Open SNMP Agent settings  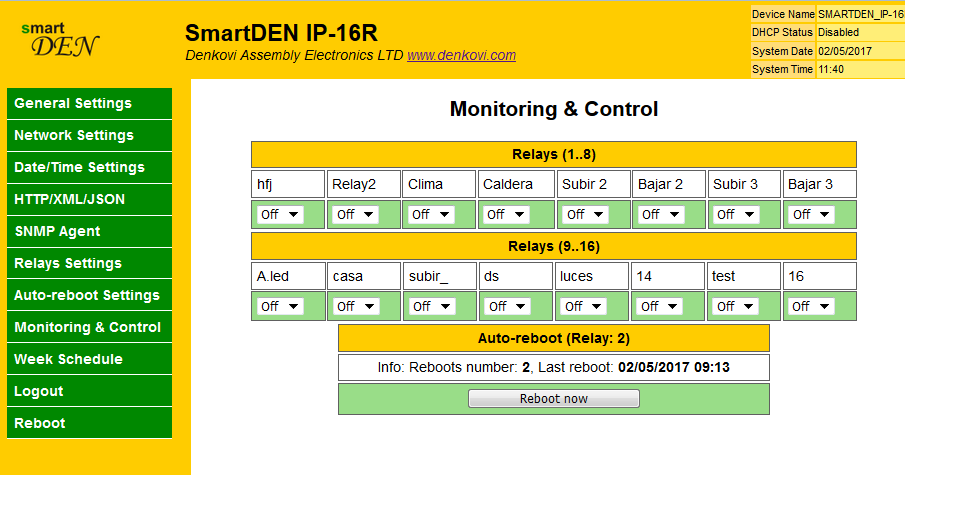89,231
